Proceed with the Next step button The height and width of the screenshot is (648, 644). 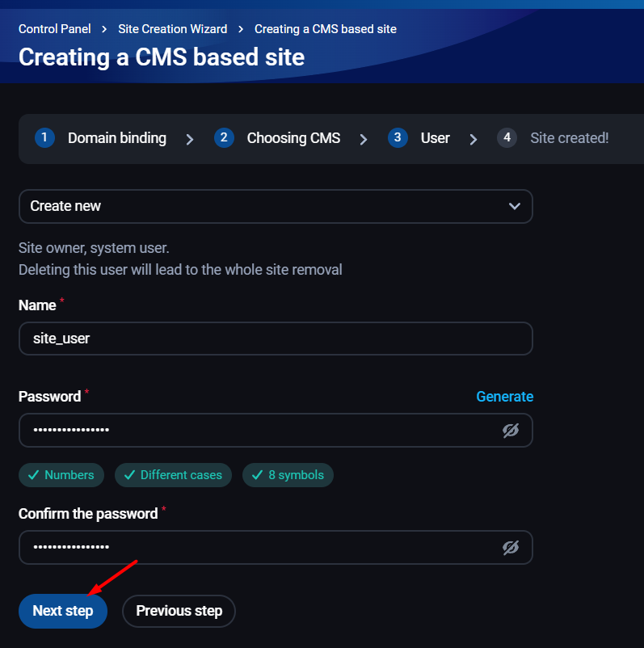pos(63,611)
